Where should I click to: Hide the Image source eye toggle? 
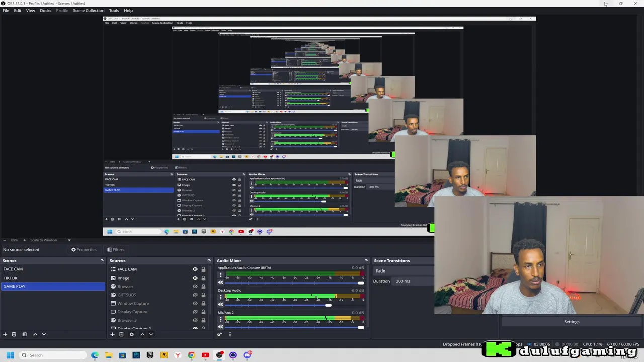[x=195, y=278]
